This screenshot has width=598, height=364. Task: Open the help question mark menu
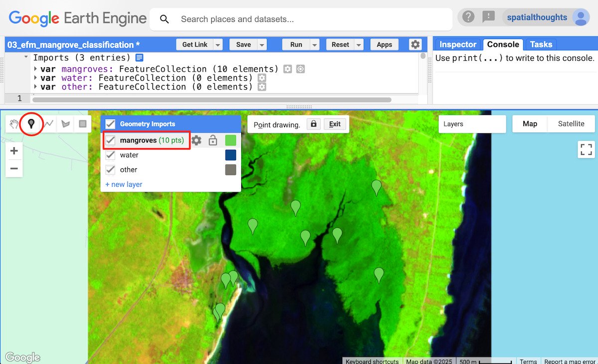click(x=468, y=17)
